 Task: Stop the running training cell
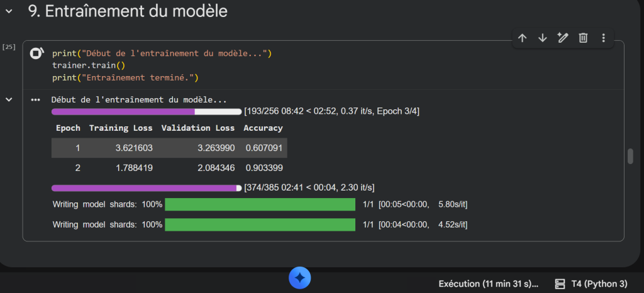tap(37, 54)
